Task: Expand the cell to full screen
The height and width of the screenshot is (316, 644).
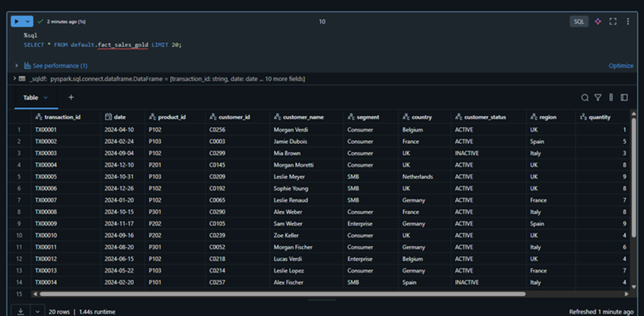Action: tap(613, 21)
